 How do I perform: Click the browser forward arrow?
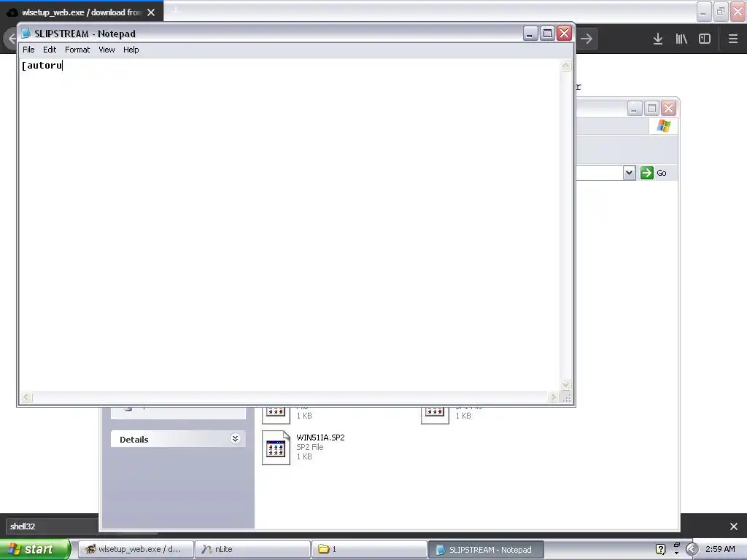[587, 39]
